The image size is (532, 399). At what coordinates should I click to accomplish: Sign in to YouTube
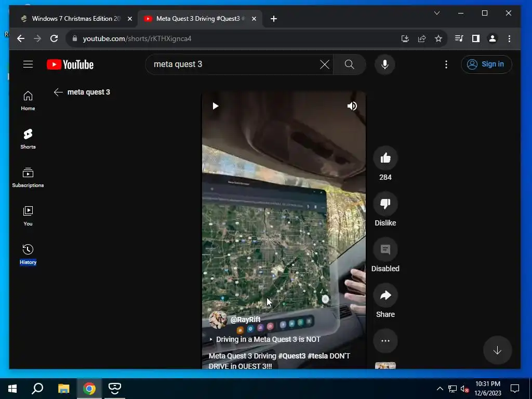point(486,64)
